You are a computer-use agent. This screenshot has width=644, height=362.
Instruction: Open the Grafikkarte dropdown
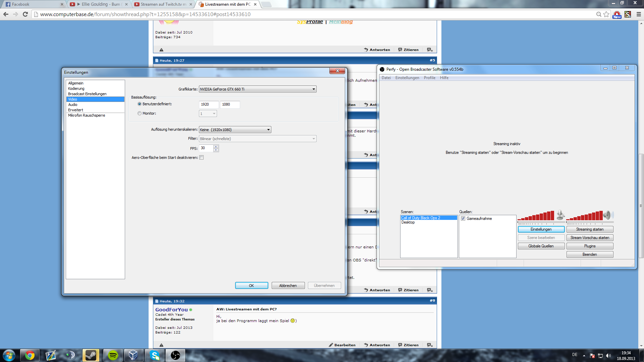pos(314,89)
